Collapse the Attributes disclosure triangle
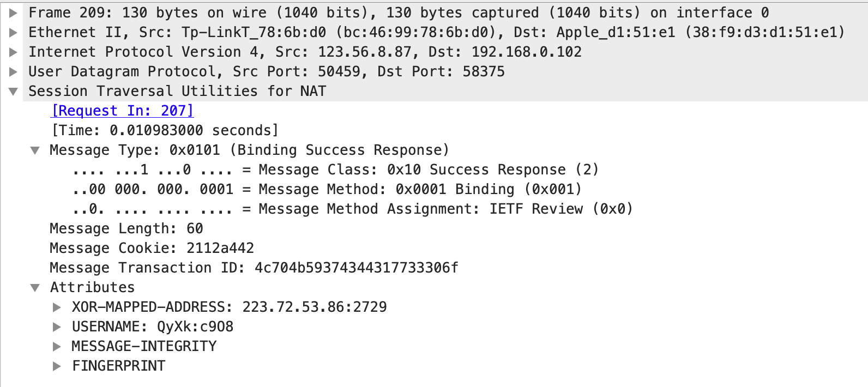868x387 pixels. tap(36, 287)
